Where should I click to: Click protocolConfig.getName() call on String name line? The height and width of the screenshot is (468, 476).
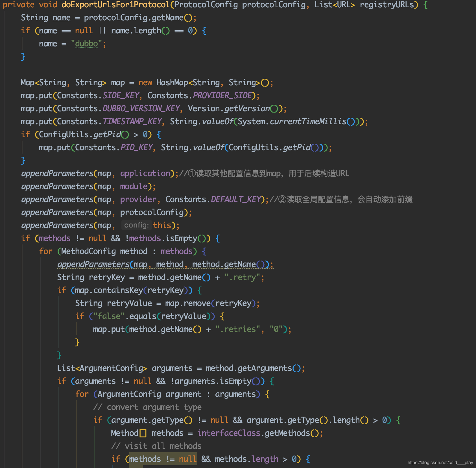pos(138,18)
